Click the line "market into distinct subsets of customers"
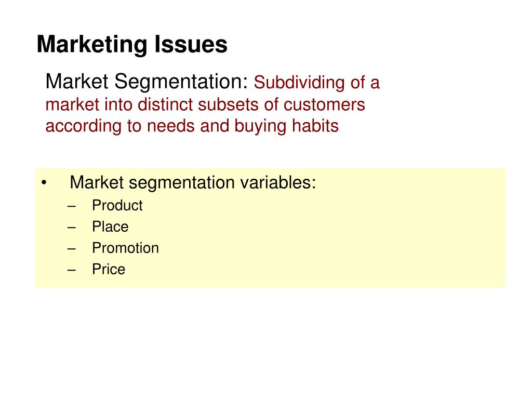This screenshot has width=532, height=399. (205, 104)
